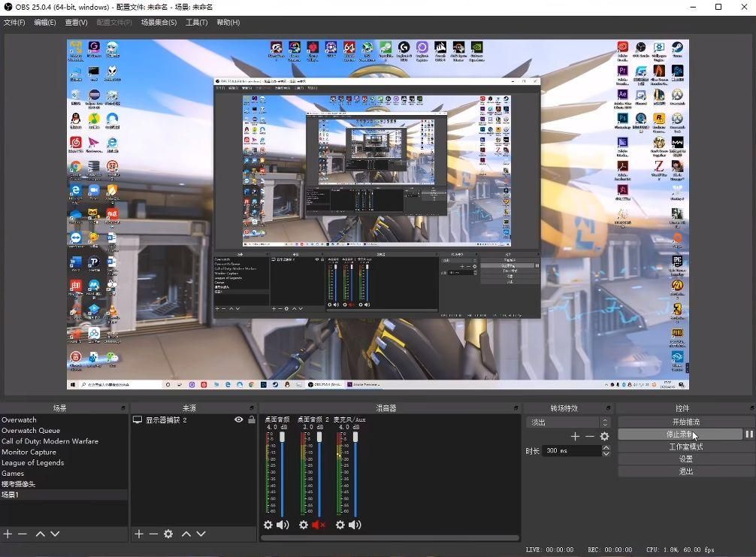Open the 文件(F) menu

pos(14,23)
